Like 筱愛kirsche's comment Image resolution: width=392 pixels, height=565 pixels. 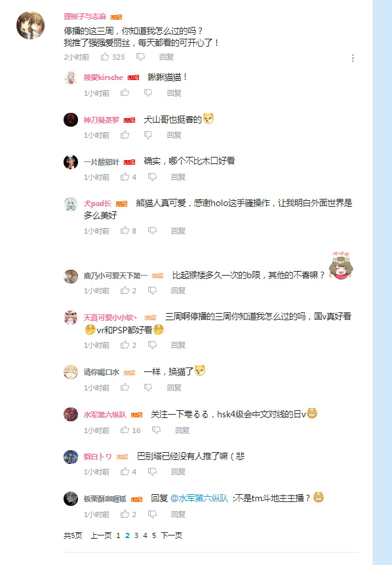click(x=125, y=93)
